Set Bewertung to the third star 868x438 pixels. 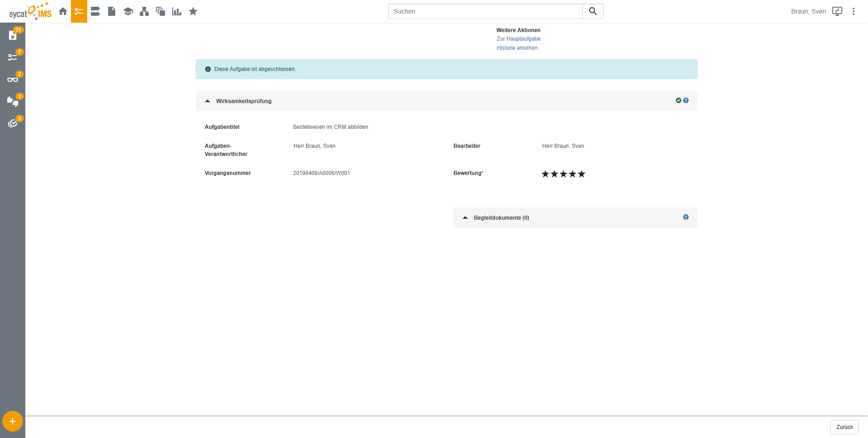(563, 174)
